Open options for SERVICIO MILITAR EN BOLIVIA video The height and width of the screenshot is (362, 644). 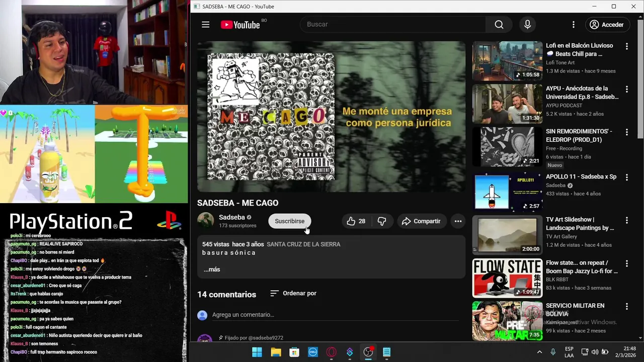pos(627,306)
